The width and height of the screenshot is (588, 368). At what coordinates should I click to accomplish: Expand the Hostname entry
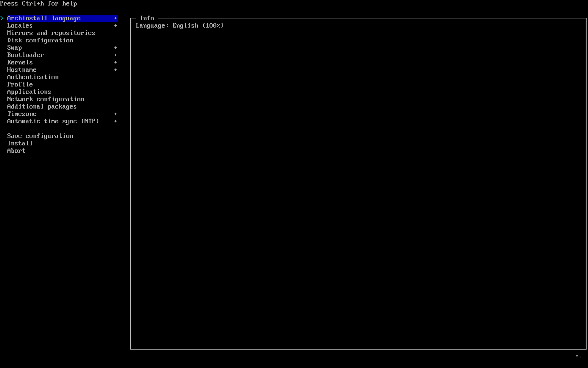[x=116, y=69]
